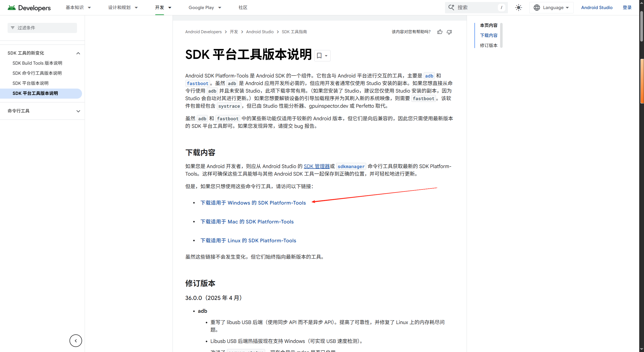Open the 开发 navigation tab
This screenshot has width=644, height=352.
159,8
